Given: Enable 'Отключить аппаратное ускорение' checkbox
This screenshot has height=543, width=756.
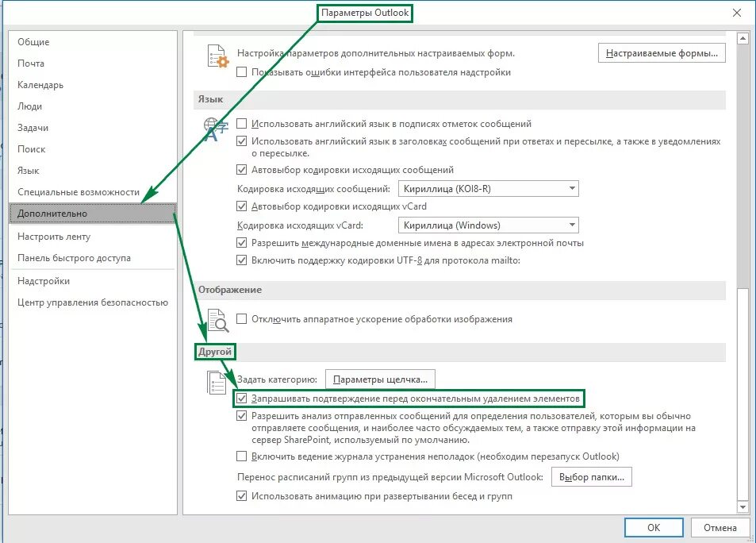Looking at the screenshot, I should coord(241,319).
